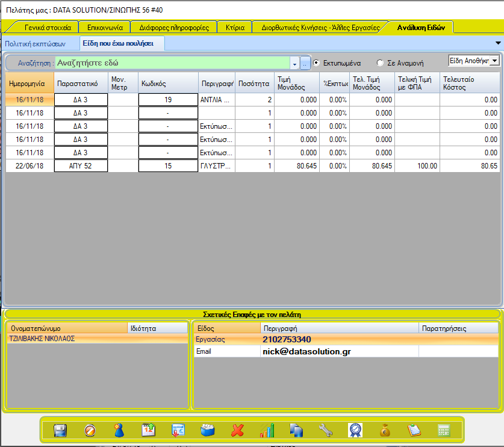Select the Σε Αναμονή radio button
Screen dimensions: 504x447
[380, 63]
